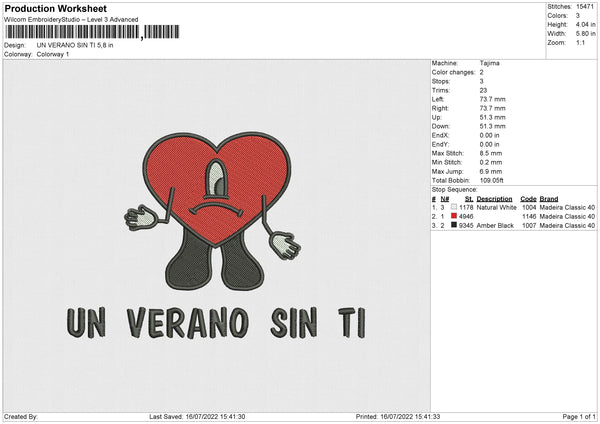Click the Production Worksheet title
The image size is (600, 424).
(x=55, y=8)
